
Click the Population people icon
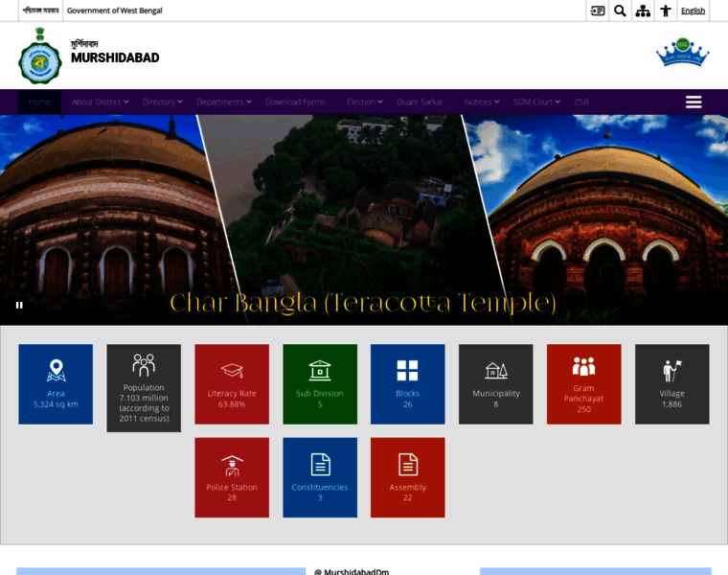pyautogui.click(x=144, y=364)
